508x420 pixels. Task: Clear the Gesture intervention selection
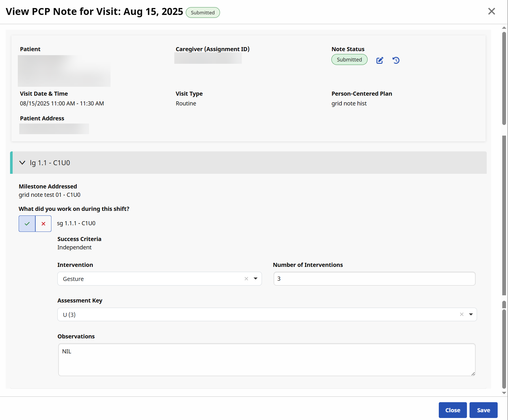246,279
